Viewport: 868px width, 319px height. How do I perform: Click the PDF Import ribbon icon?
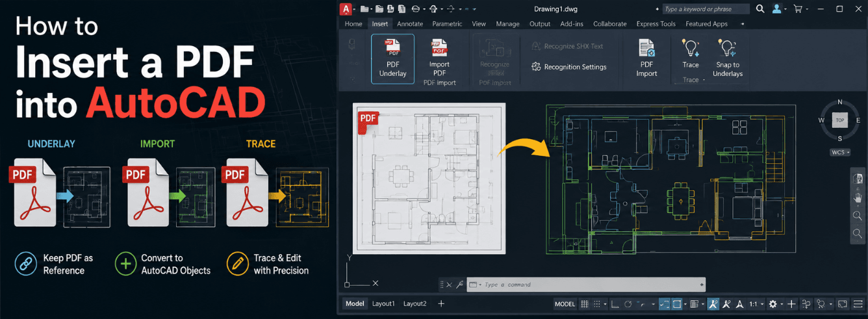point(646,58)
